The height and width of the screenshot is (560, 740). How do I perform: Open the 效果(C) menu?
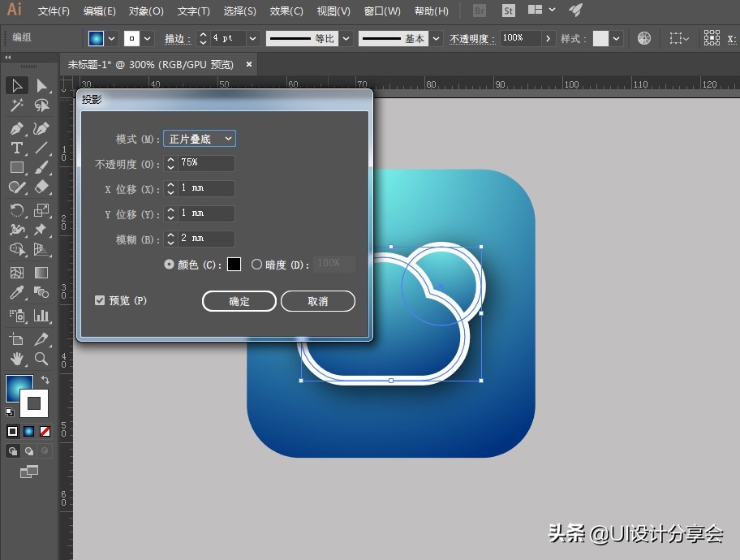pos(286,11)
